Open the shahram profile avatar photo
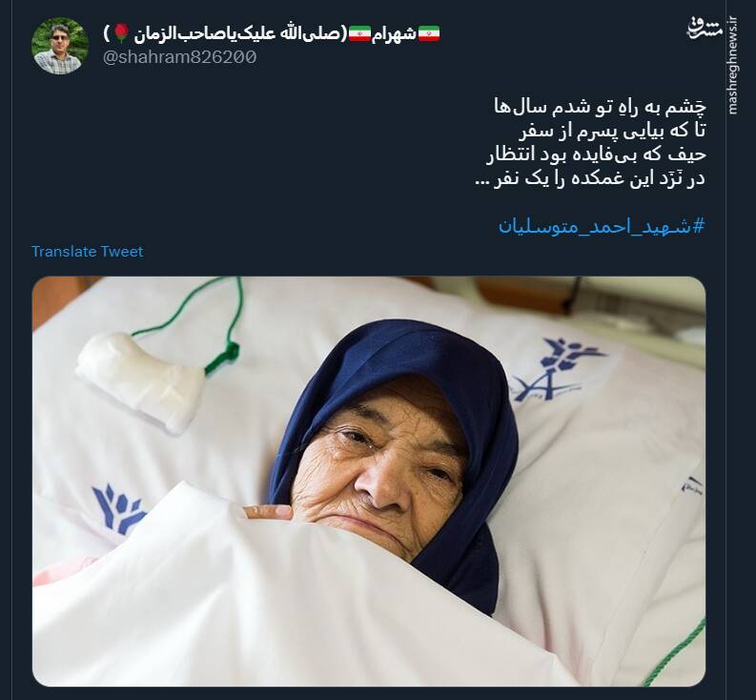756x700 pixels. coord(60,47)
